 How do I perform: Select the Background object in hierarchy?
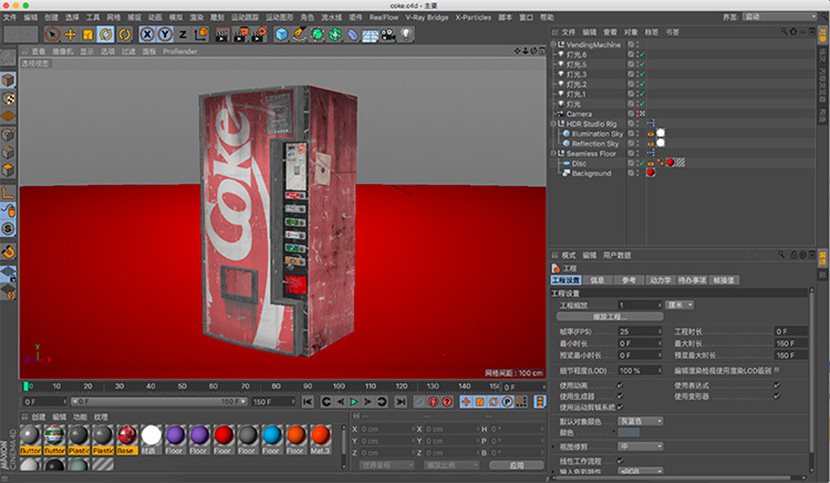click(591, 173)
